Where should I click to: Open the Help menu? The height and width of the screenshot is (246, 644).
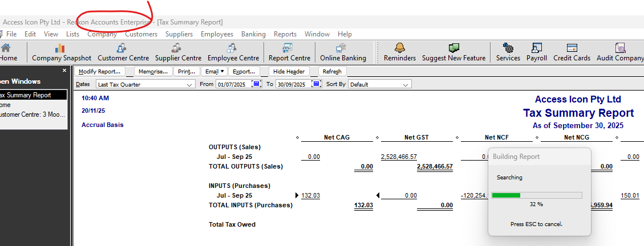[345, 34]
